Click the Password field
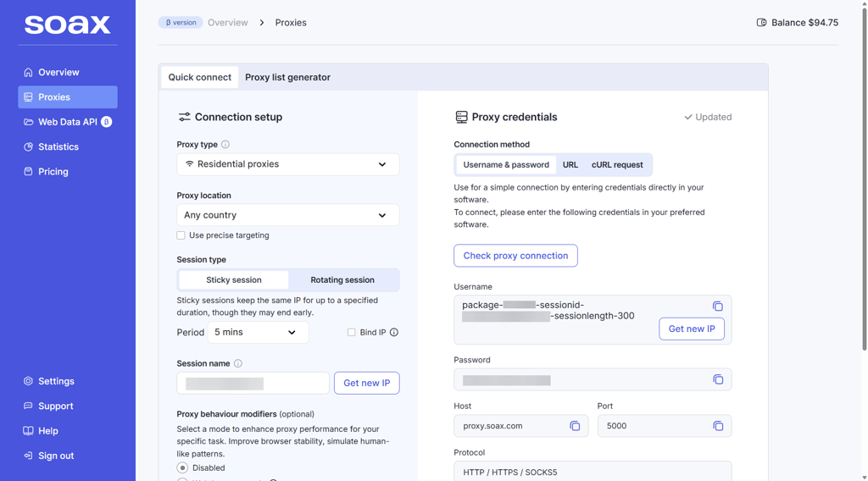868x481 pixels. (593, 380)
